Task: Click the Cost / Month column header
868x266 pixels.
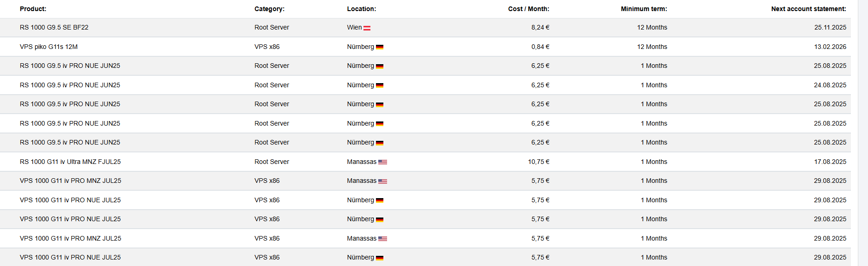Action: [529, 9]
